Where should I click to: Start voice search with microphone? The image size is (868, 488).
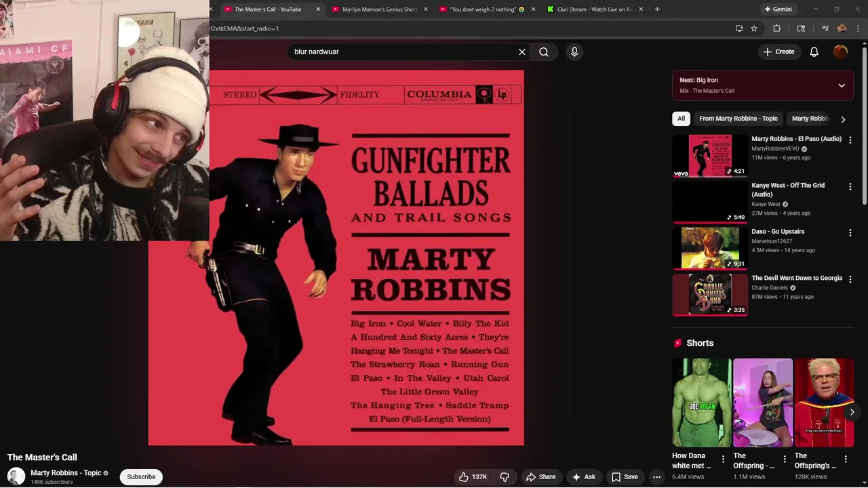(574, 52)
